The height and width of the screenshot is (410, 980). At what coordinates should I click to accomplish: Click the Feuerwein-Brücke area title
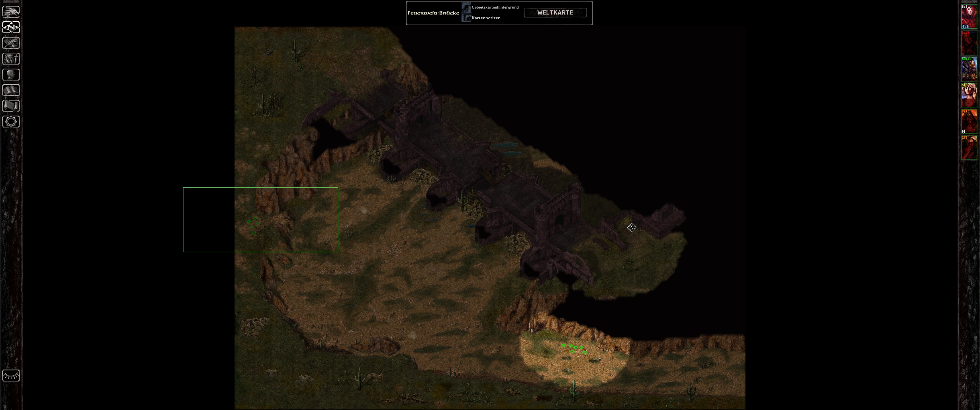pyautogui.click(x=433, y=13)
